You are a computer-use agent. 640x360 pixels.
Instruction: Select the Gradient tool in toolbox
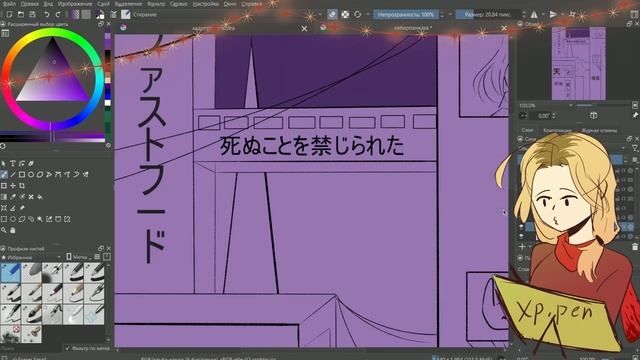pos(4,197)
